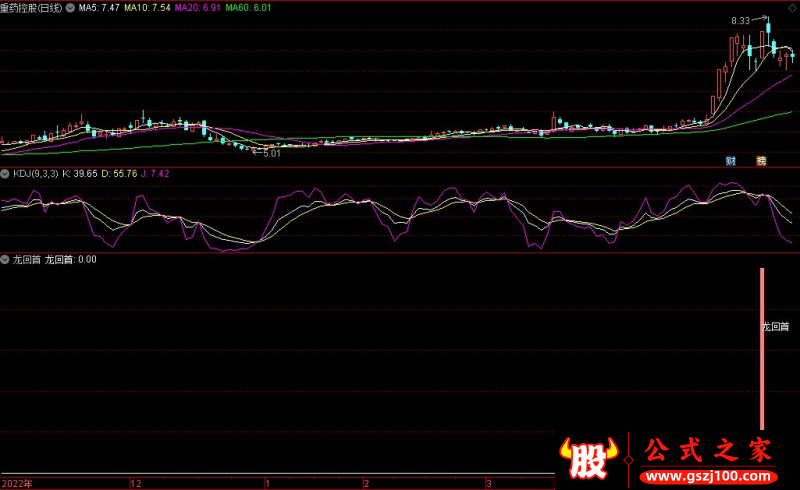Click the 8.33 high price marker

point(741,21)
